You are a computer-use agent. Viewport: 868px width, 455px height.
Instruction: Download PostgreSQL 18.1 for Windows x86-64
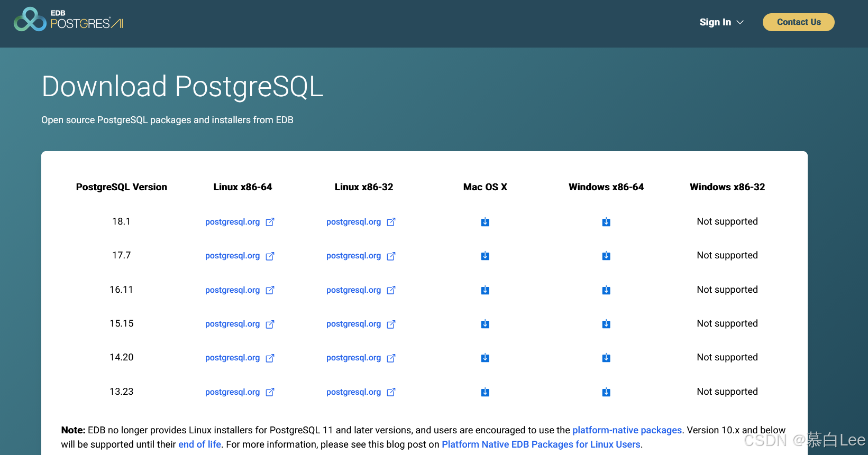[606, 222]
